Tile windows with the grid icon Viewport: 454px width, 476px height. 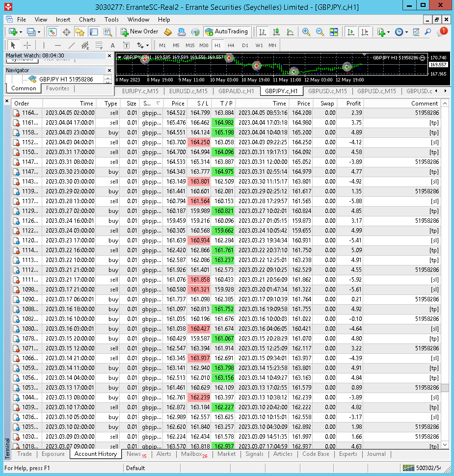tap(334, 31)
